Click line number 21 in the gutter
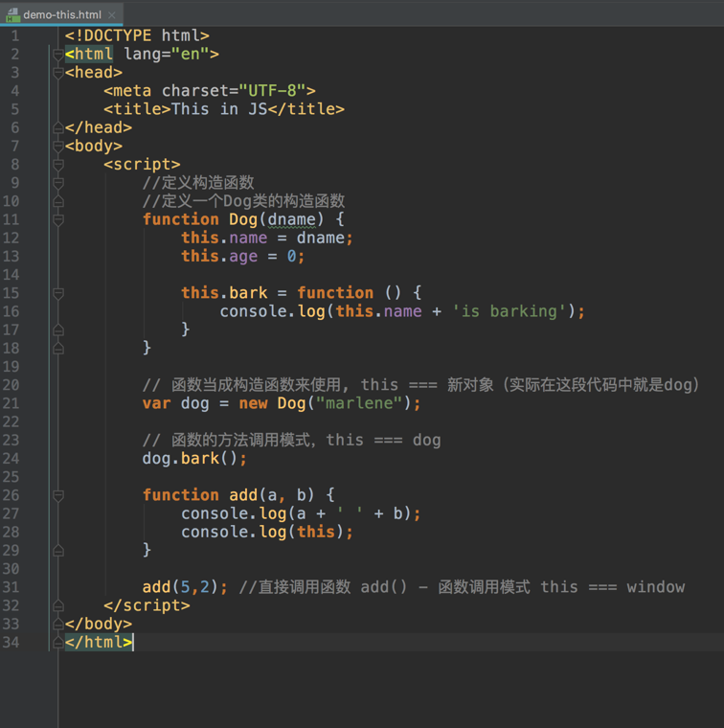Screen dimensions: 724x728 point(11,403)
